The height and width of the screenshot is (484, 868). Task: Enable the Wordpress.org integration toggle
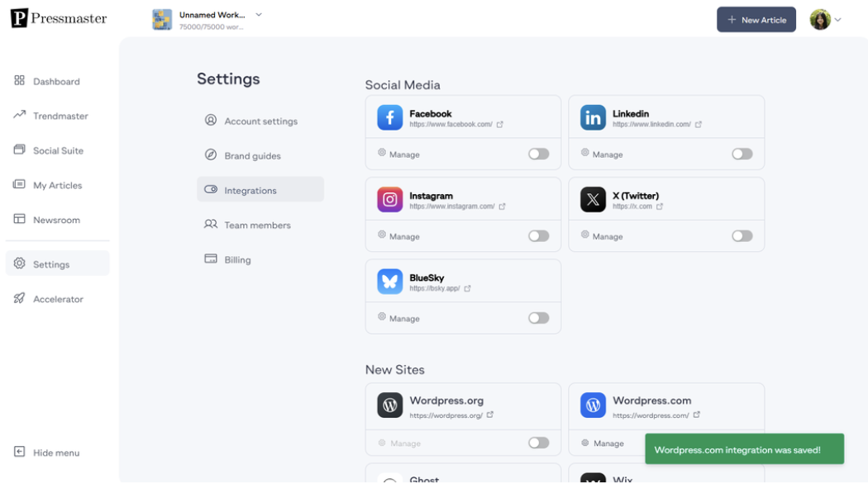[539, 443]
